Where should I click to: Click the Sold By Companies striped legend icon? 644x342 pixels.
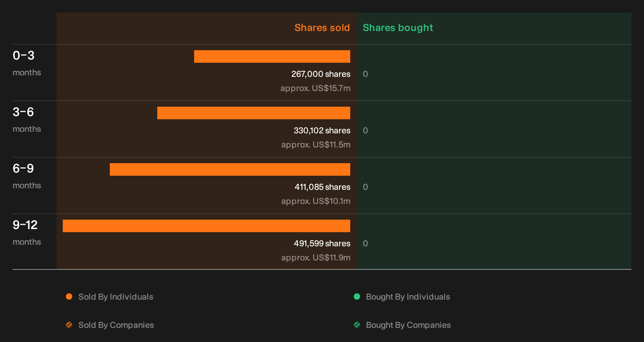(x=69, y=325)
